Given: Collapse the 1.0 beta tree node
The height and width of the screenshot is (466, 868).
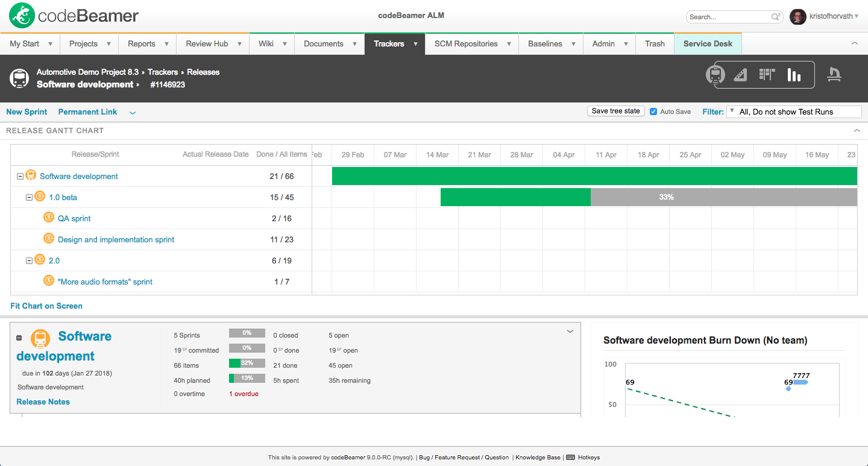Looking at the screenshot, I should pyautogui.click(x=29, y=198).
